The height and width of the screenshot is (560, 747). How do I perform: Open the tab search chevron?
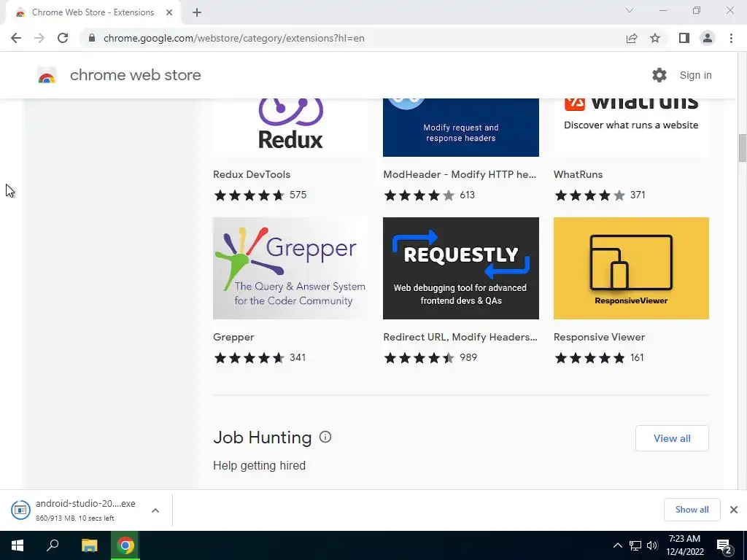[x=630, y=10]
